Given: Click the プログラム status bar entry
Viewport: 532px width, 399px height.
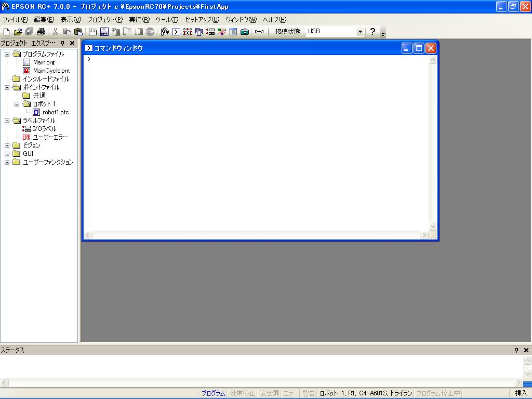Looking at the screenshot, I should pos(213,393).
